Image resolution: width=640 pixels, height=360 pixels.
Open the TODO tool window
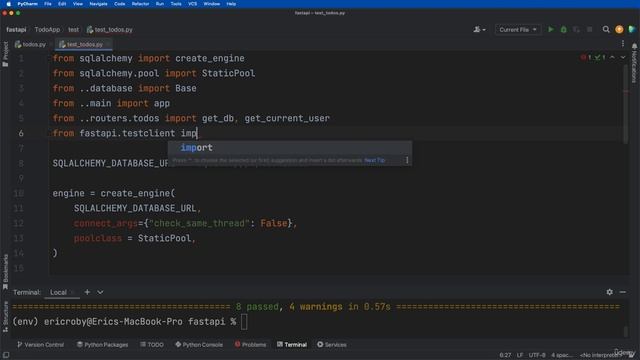tap(152, 345)
